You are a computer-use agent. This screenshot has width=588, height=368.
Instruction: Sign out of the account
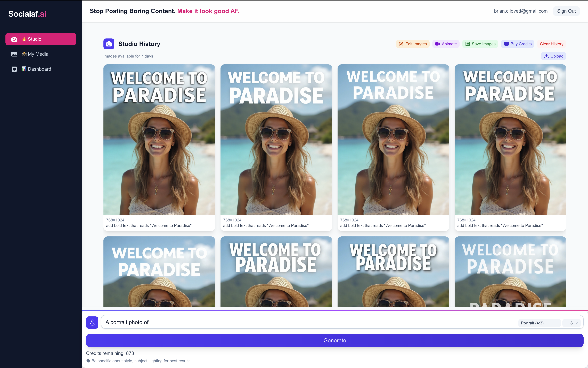[x=566, y=11]
